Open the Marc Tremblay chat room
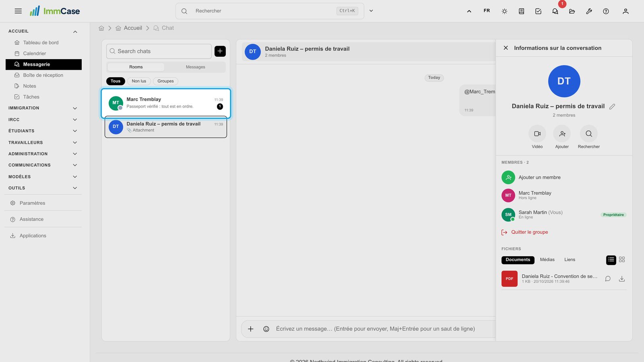The image size is (644, 362). (166, 103)
